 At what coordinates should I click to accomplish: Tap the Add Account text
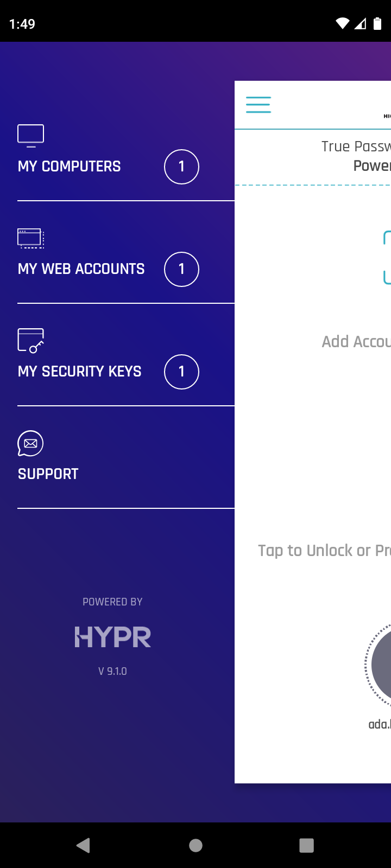click(356, 342)
